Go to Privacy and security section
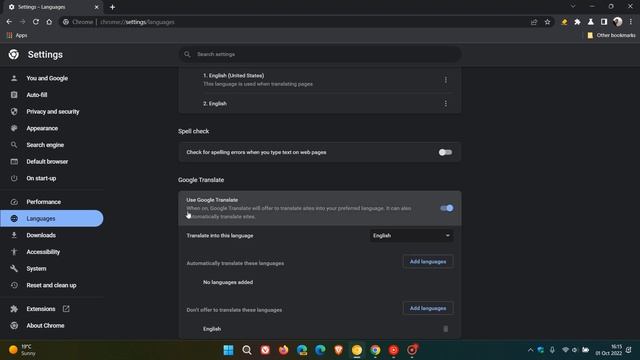640x360 pixels. [x=53, y=111]
